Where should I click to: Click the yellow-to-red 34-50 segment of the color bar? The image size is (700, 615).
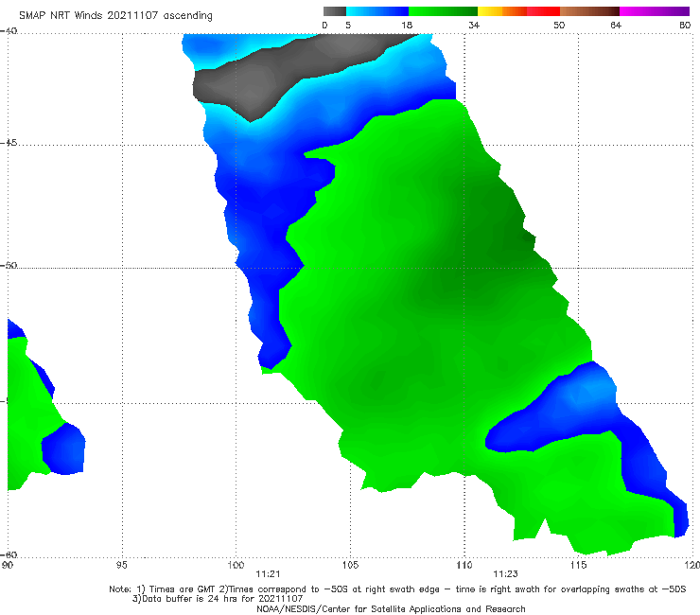click(518, 11)
